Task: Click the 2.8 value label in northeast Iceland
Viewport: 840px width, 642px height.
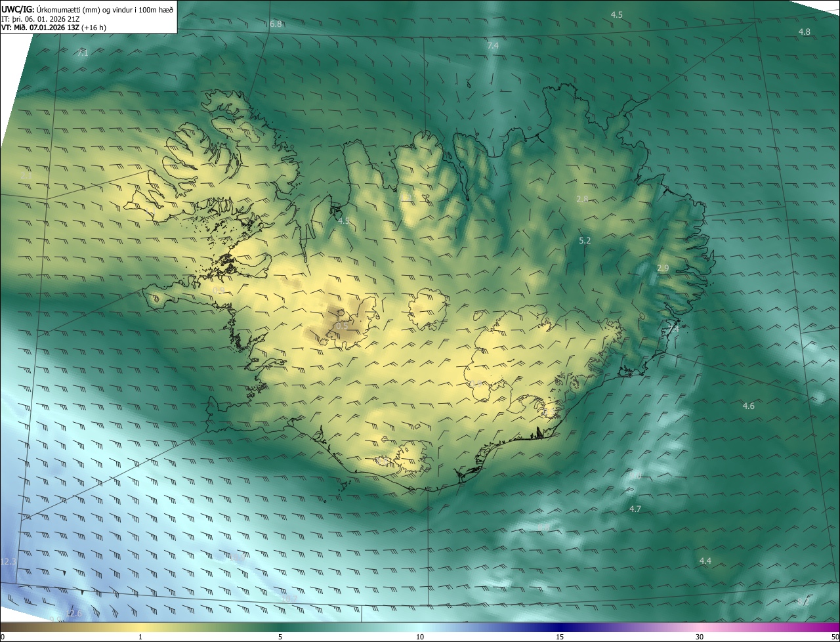Action: 582,200
